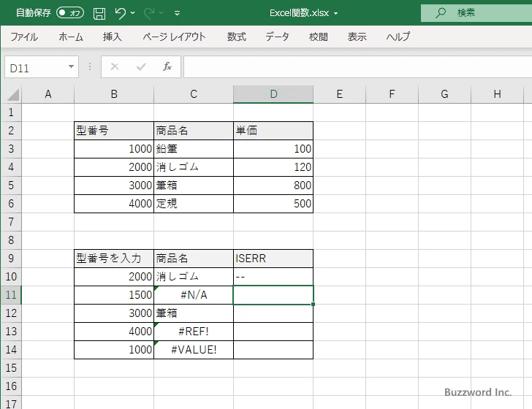Viewport: 532px width, 409px height.
Task: Click the 検索 search box
Action: coord(476,13)
